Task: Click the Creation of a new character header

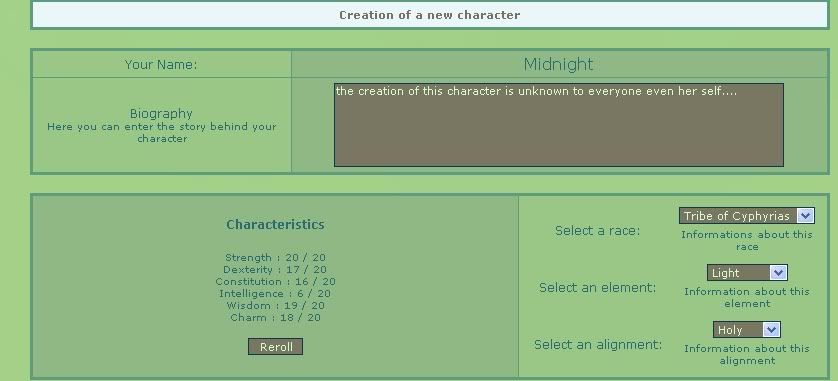Action: (x=430, y=15)
